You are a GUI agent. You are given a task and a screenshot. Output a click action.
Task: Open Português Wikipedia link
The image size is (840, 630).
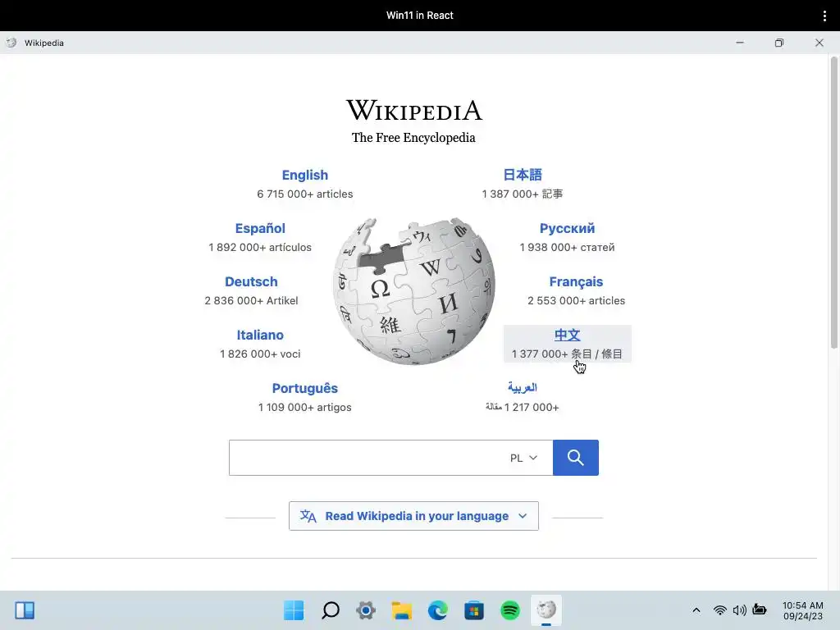(305, 388)
